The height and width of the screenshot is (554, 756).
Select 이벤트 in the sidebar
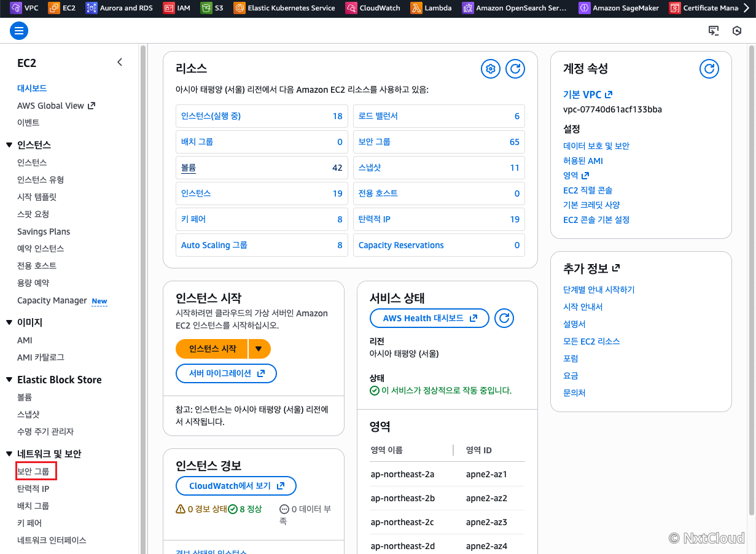28,123
